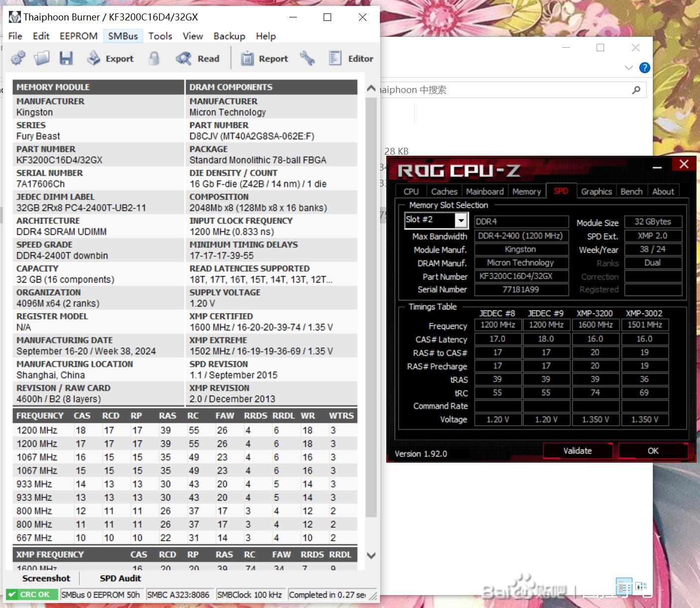Viewport: 700px width, 608px height.
Task: Click the 38 / 24 Week/Year field
Action: [x=653, y=249]
